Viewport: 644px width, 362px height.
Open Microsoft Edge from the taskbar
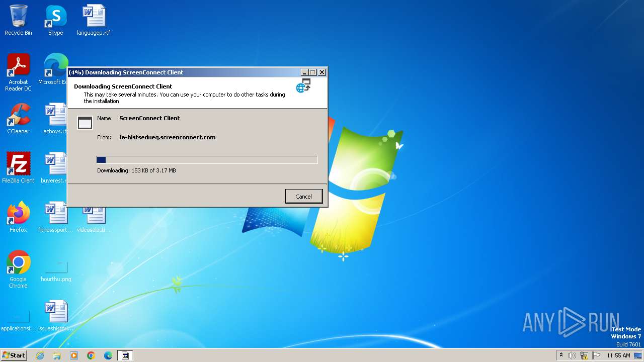(x=108, y=355)
